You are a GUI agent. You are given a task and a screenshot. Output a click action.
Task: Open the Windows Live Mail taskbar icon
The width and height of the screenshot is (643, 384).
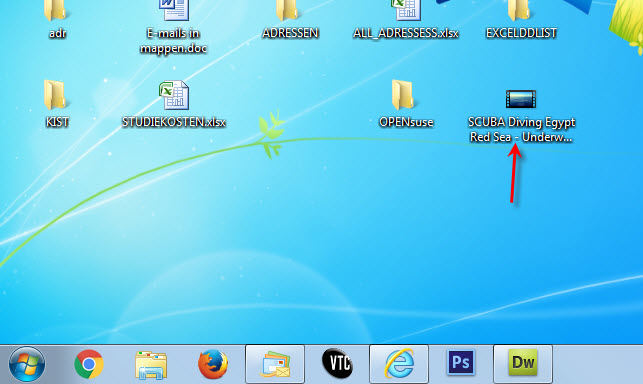point(275,364)
